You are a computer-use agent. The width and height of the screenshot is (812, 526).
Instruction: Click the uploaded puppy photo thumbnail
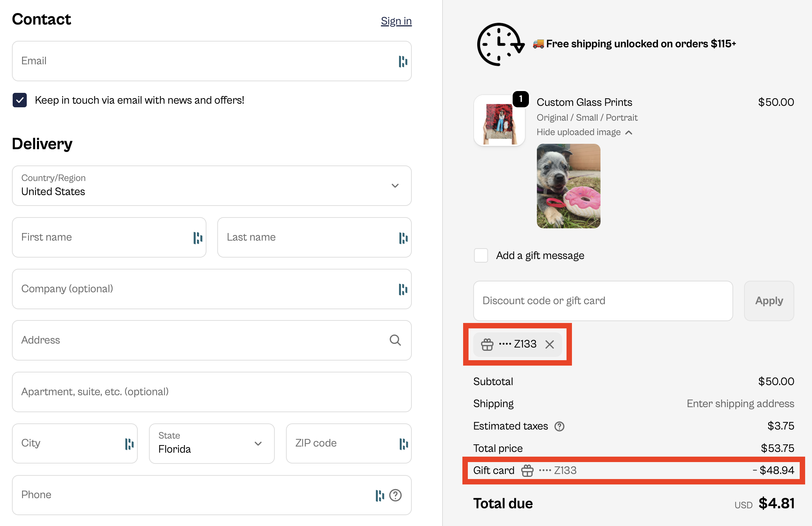pos(568,186)
